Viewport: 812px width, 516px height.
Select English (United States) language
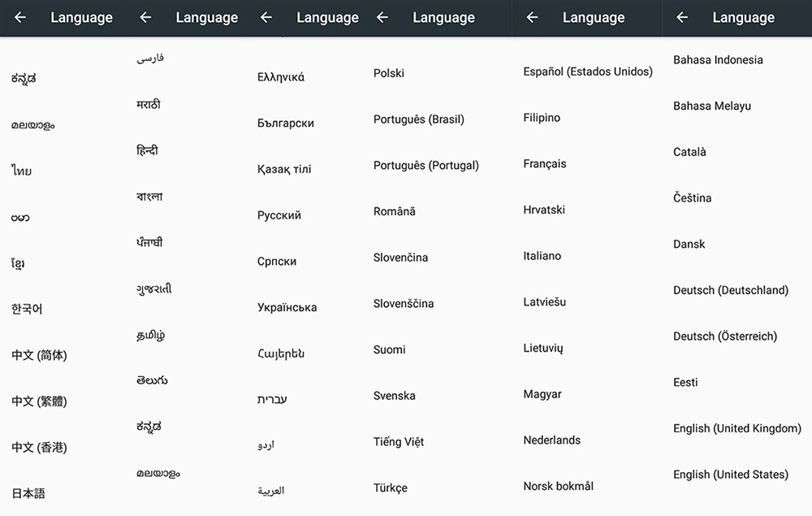click(730, 475)
